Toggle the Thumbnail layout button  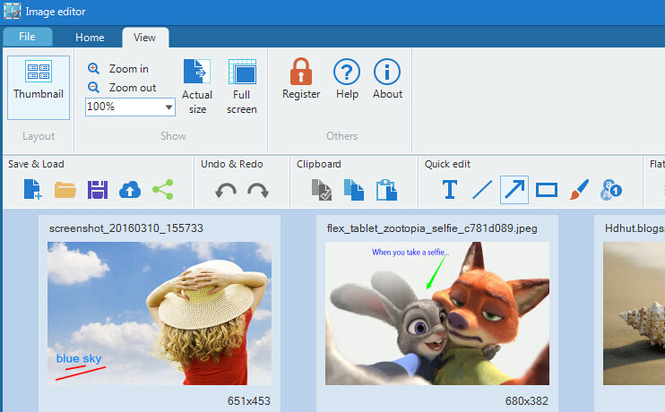(x=38, y=87)
